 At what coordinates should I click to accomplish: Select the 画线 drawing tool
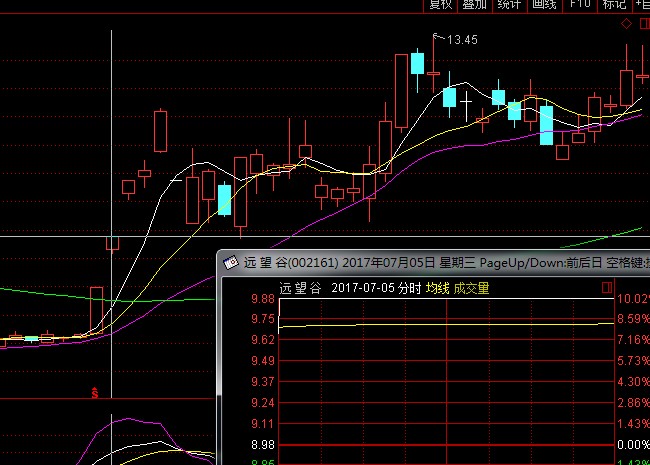[544, 5]
